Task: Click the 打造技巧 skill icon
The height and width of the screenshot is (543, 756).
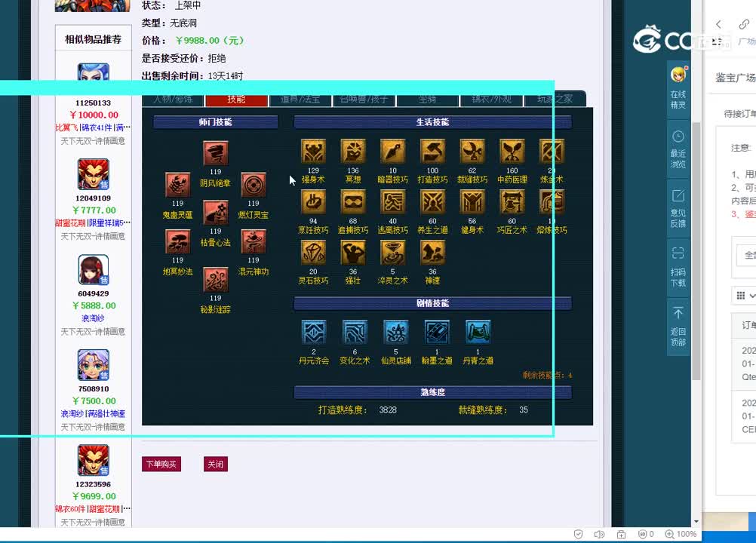Action: pos(432,152)
